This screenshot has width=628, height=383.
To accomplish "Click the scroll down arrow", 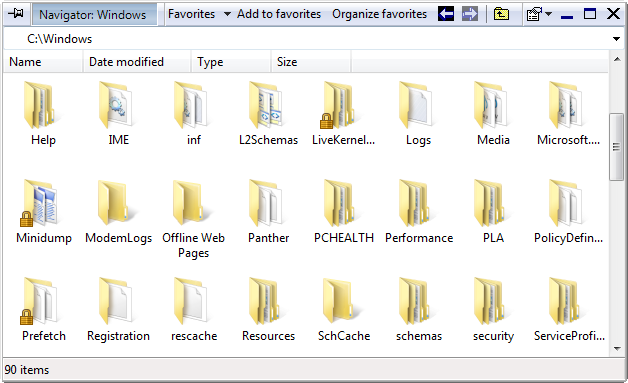I will click(x=617, y=348).
